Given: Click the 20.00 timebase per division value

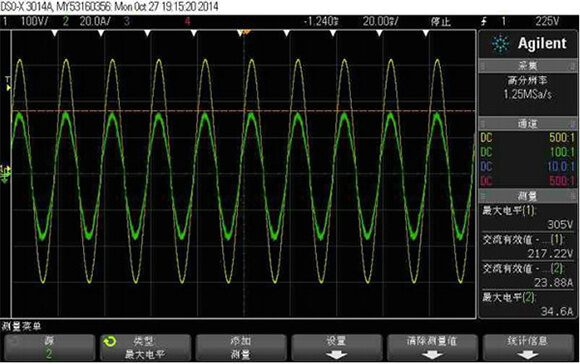Looking at the screenshot, I should [380, 21].
